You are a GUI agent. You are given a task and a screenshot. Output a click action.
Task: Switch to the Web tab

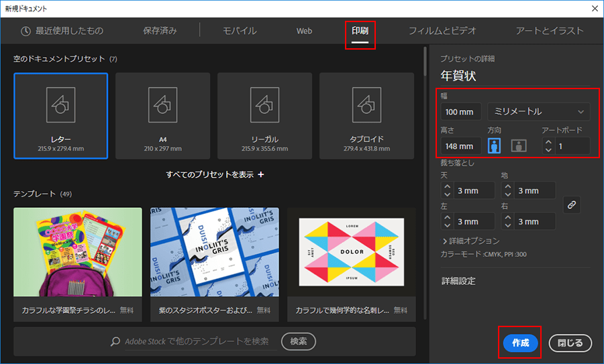(304, 31)
